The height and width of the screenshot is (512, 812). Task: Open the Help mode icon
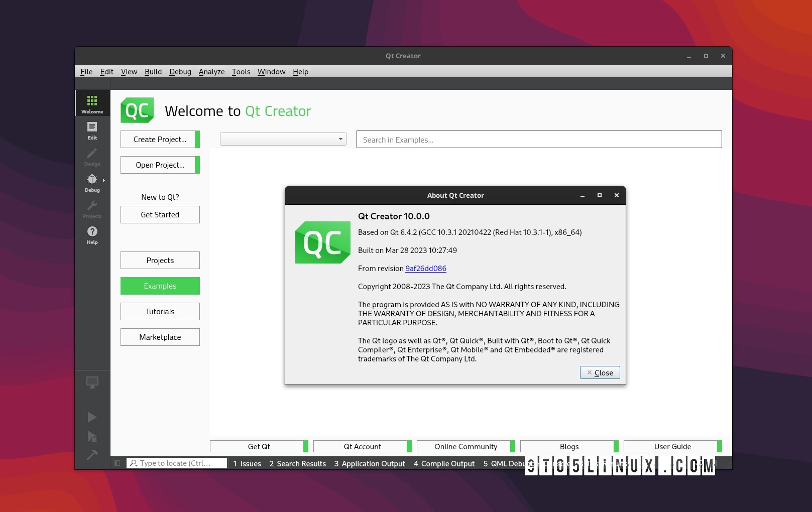92,234
